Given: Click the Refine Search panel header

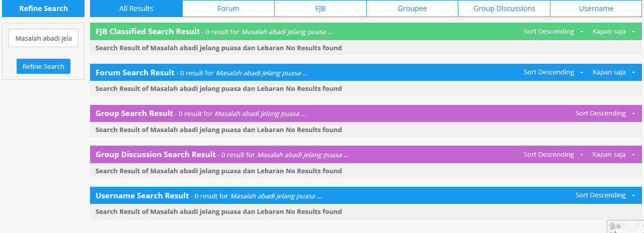Looking at the screenshot, I should click(43, 9).
